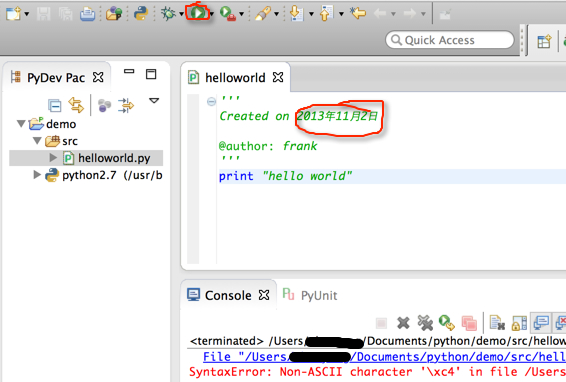Collapse the docstring fold marker
The width and height of the screenshot is (566, 382).
pos(211,102)
